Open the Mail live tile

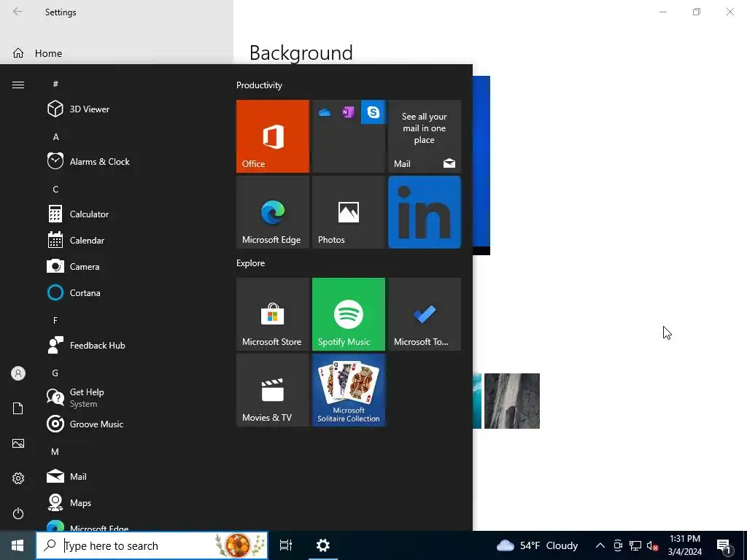(425, 136)
